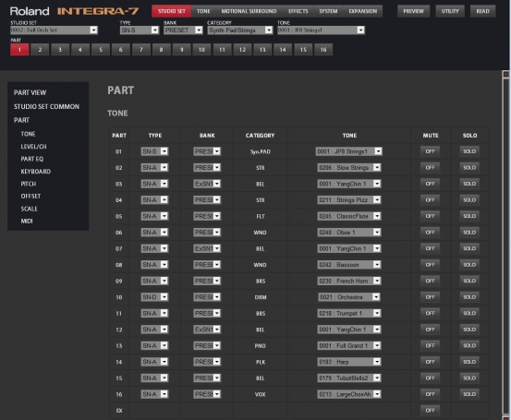The height and width of the screenshot is (420, 511).
Task: Toggle mute for part 14
Action: (x=431, y=362)
